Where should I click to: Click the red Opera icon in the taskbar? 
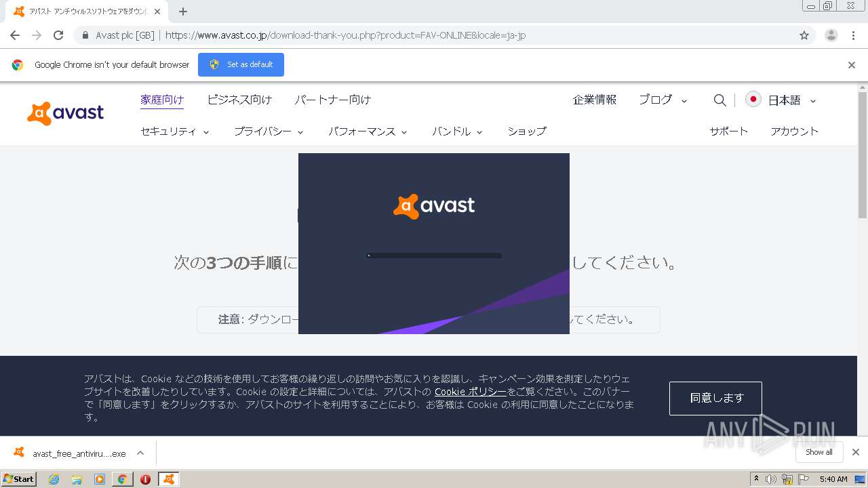point(145,479)
